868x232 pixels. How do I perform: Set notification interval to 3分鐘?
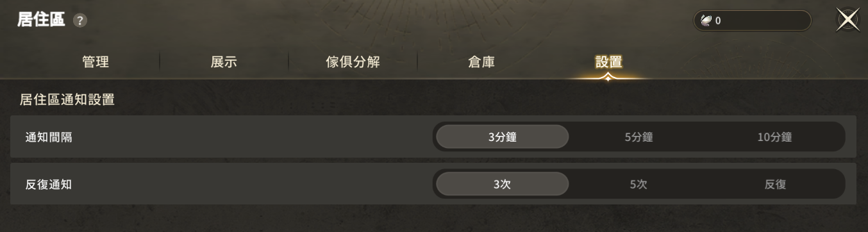(503, 137)
